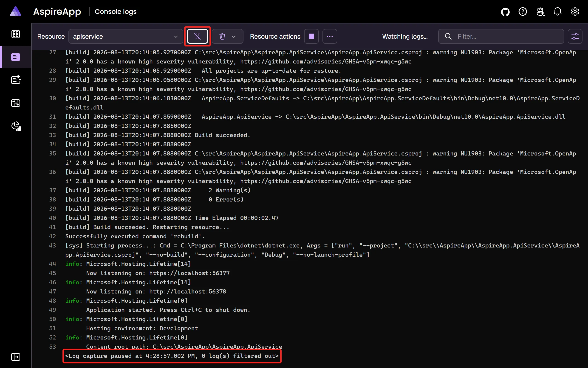Expand the navigation sidebar at bottom left
588x368 pixels.
coord(16,357)
